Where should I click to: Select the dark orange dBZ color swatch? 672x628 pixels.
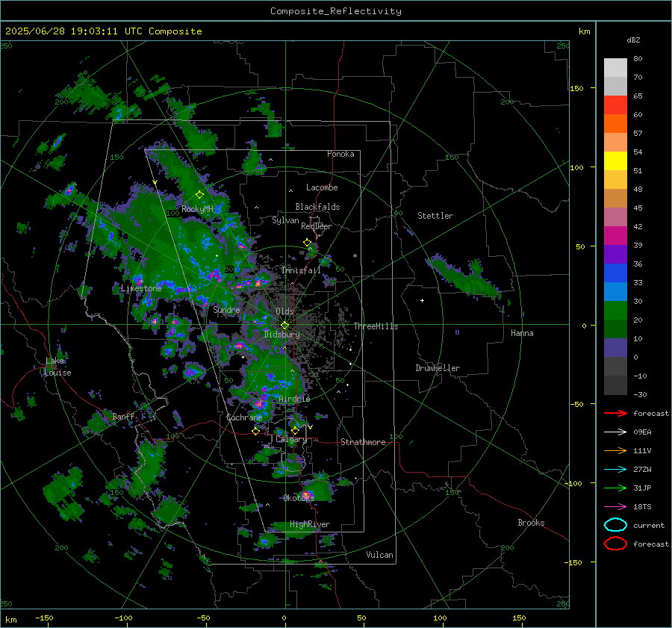click(x=615, y=124)
